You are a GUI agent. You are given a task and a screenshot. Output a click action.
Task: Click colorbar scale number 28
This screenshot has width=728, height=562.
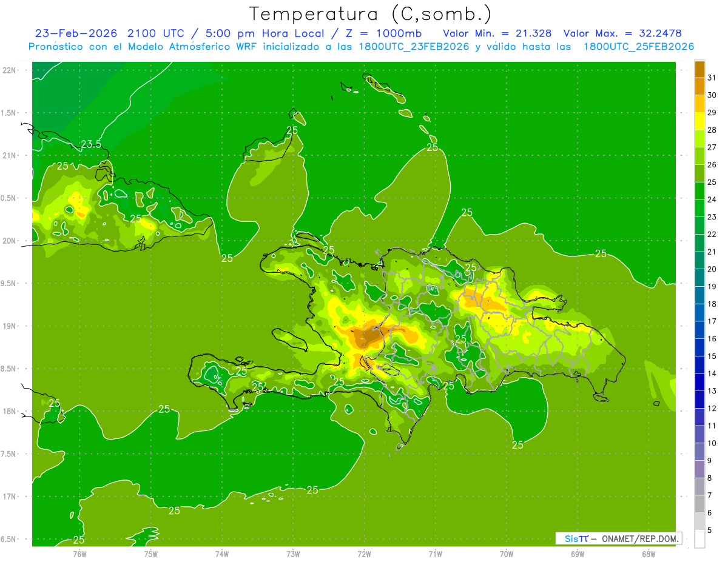tap(712, 130)
